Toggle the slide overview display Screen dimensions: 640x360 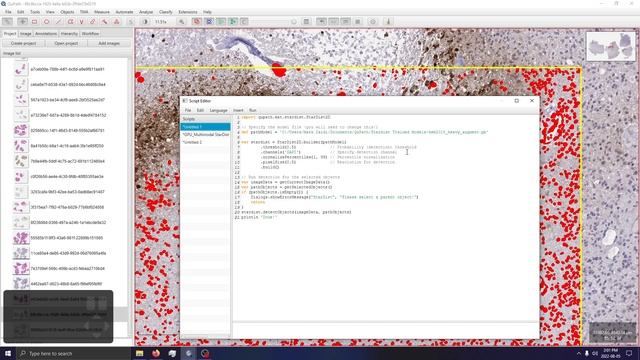(x=322, y=22)
